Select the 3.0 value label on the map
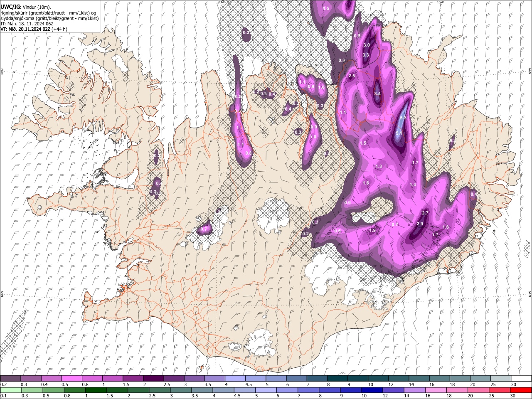The width and height of the screenshot is (532, 399). coord(367,45)
